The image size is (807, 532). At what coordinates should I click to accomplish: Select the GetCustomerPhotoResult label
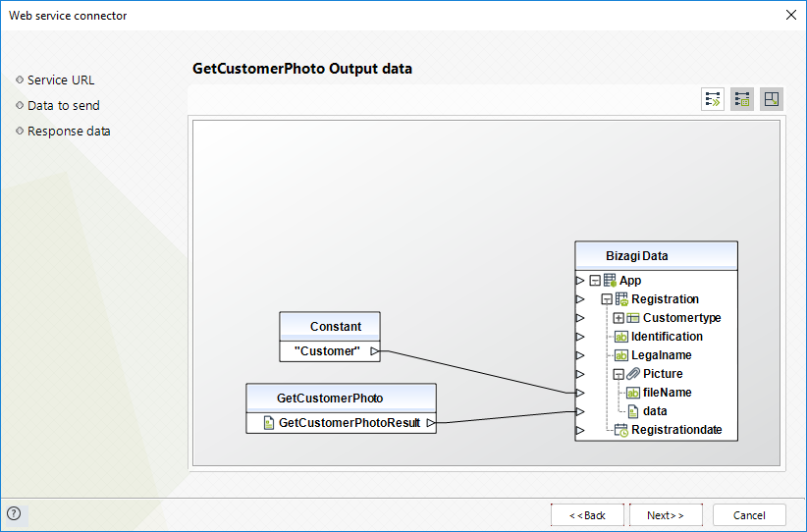[x=350, y=423]
